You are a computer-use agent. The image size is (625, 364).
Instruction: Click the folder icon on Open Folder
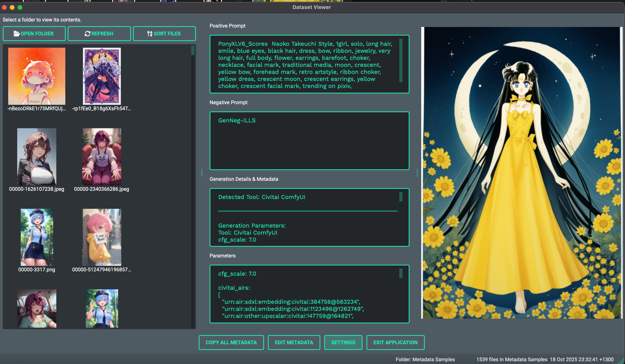coord(16,33)
